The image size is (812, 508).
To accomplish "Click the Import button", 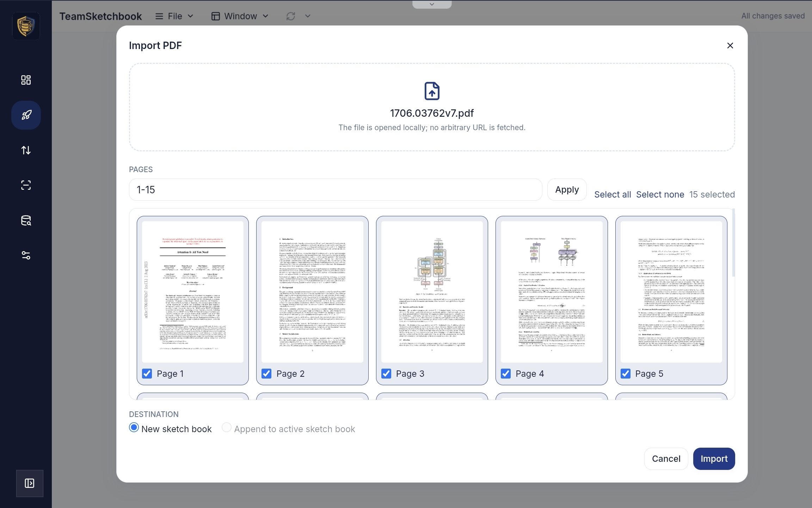I will (x=714, y=459).
